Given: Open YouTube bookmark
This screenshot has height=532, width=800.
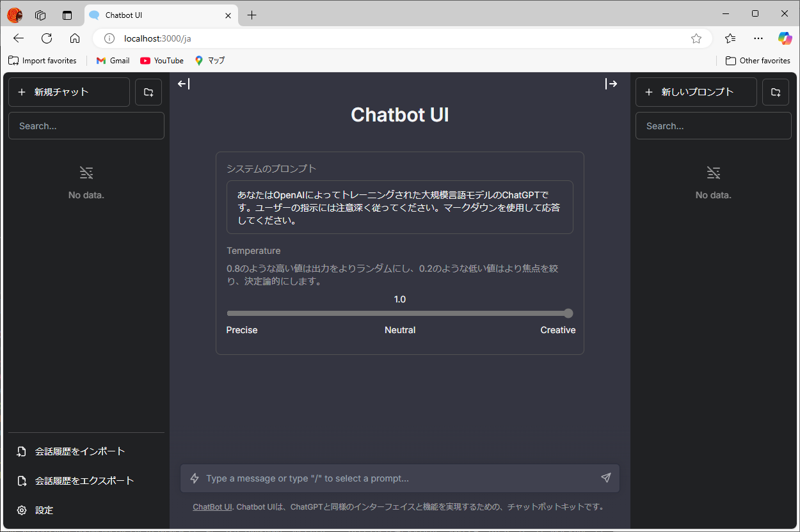Looking at the screenshot, I should (162, 61).
